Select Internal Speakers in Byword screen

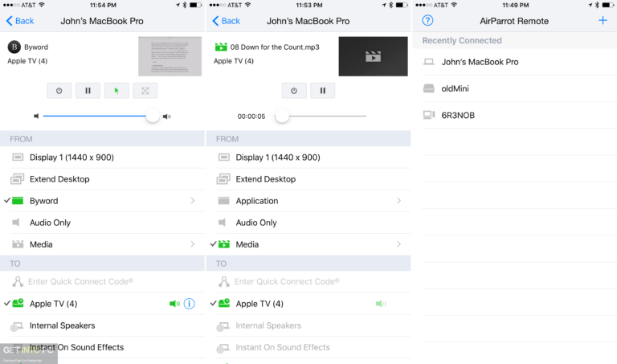pos(102,325)
